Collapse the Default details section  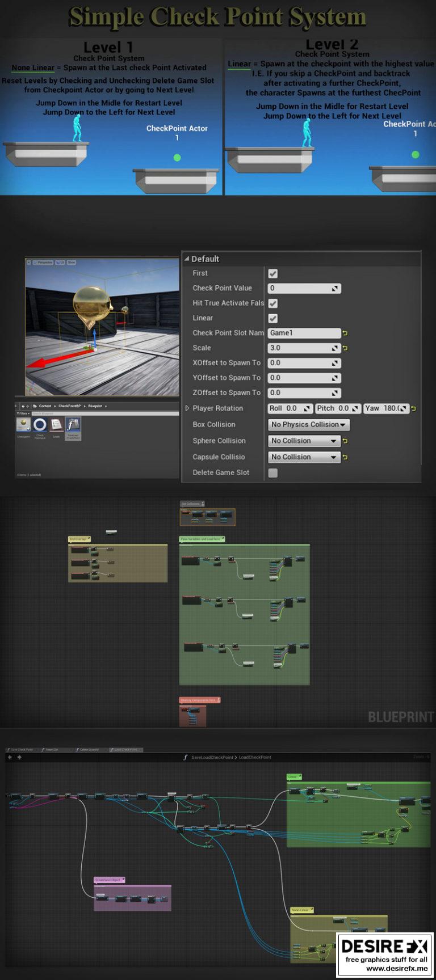pos(187,259)
